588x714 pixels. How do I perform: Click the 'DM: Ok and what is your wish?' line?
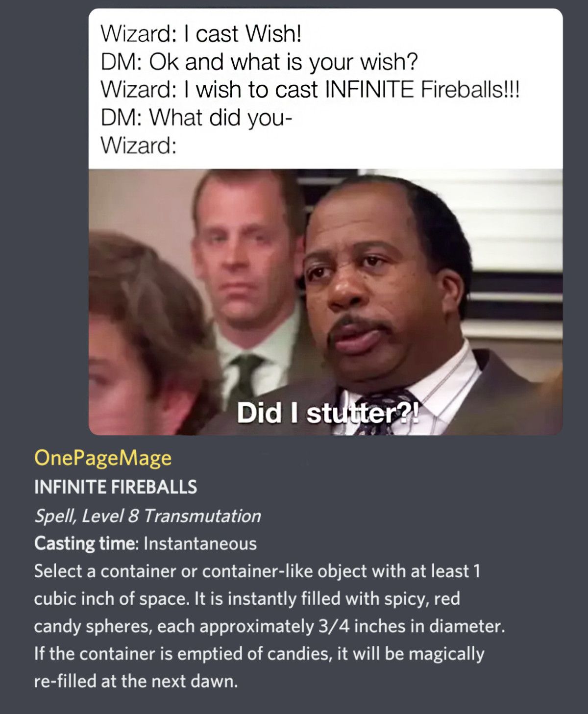point(259,62)
